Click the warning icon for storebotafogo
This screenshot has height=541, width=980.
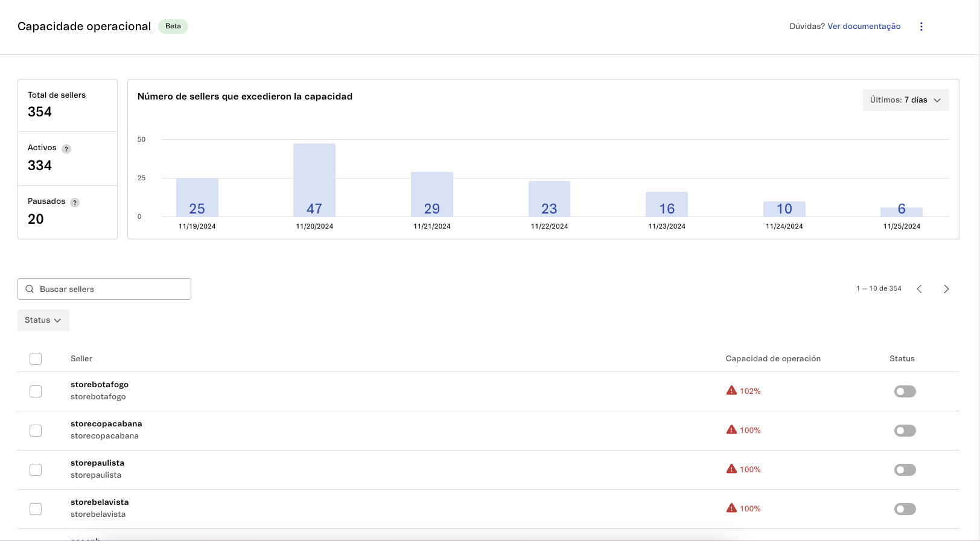pyautogui.click(x=731, y=391)
